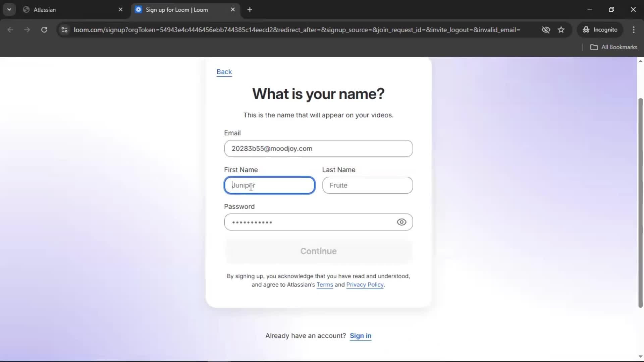
Task: Bookmark this page with star icon
Action: (561, 30)
